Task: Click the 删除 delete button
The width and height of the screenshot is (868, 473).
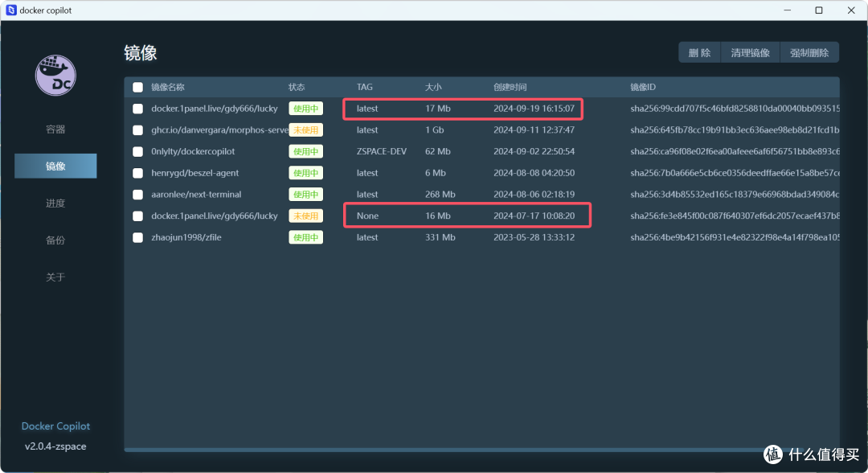Action: (700, 52)
